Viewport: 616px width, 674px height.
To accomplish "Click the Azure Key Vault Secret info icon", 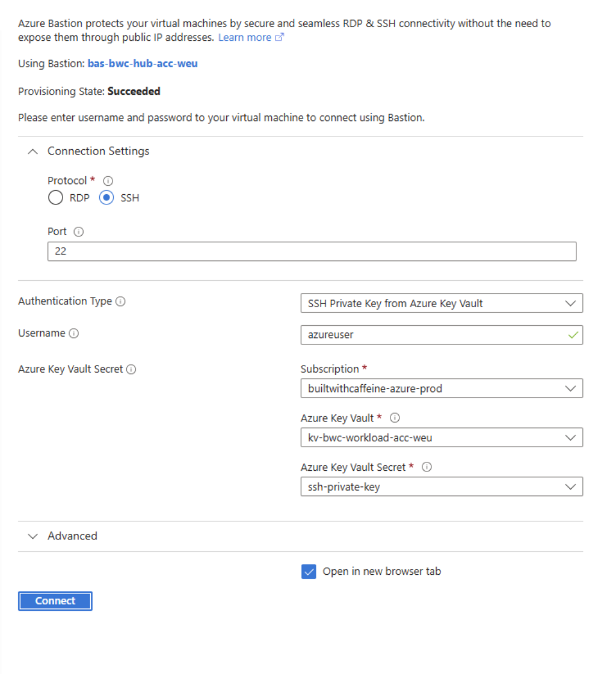I will [x=131, y=370].
